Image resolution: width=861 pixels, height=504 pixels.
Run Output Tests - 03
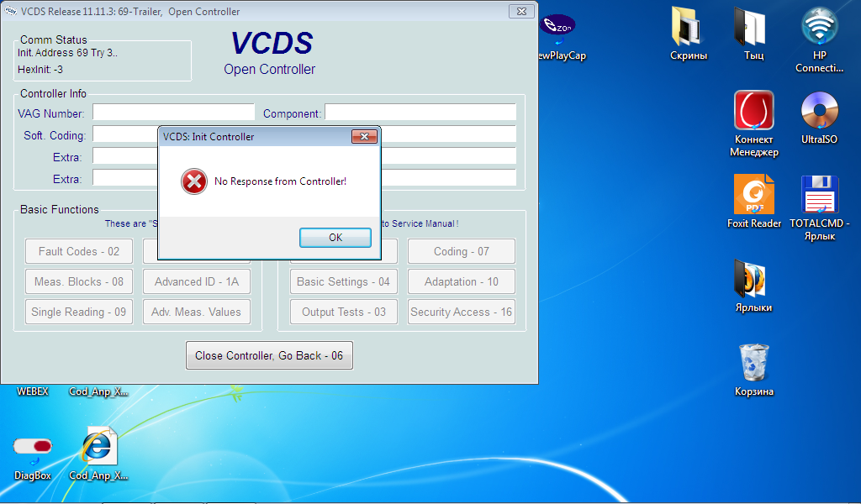point(344,312)
